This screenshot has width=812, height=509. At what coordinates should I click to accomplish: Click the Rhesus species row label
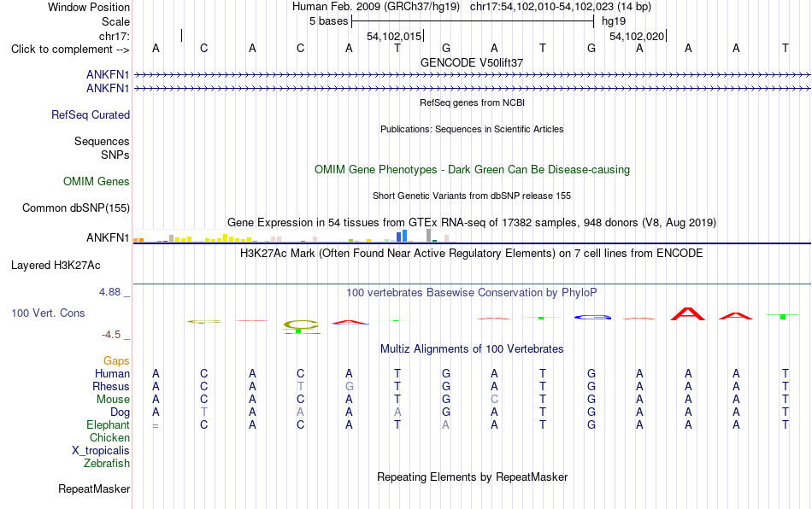(111, 386)
